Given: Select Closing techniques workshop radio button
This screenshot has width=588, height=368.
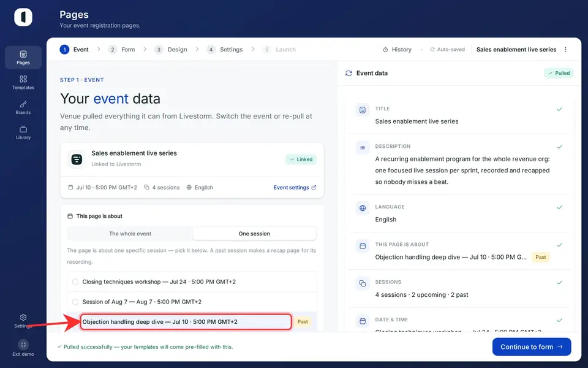Looking at the screenshot, I should pyautogui.click(x=75, y=282).
